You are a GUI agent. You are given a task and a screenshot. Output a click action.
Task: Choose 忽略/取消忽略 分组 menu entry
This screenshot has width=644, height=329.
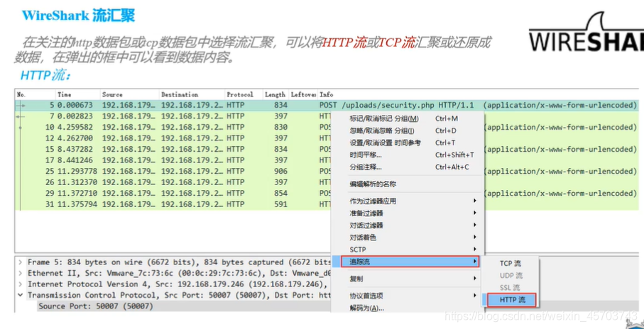coord(408,131)
